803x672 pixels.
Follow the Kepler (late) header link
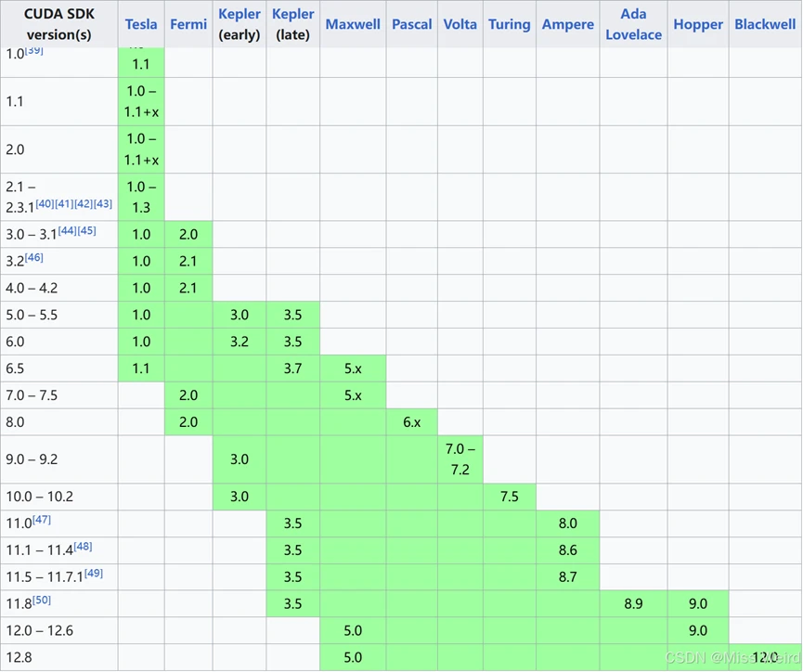click(293, 14)
